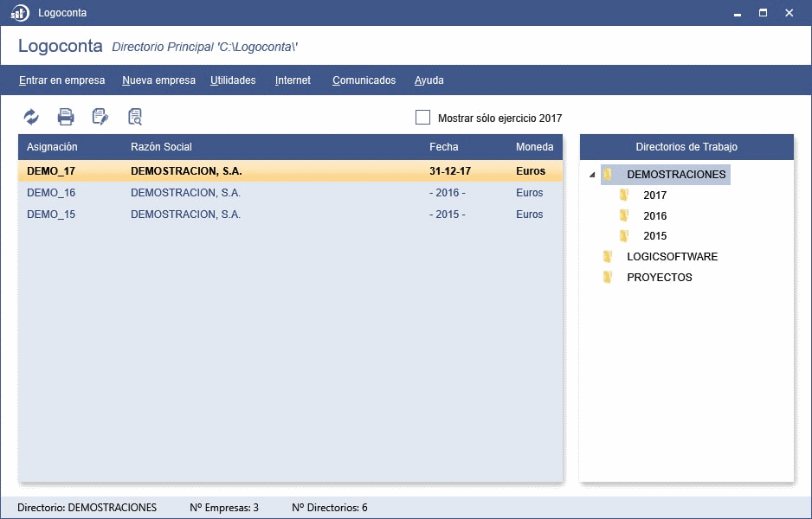The width and height of the screenshot is (812, 519).
Task: Click the Logoconta logo in title bar
Action: (x=19, y=13)
